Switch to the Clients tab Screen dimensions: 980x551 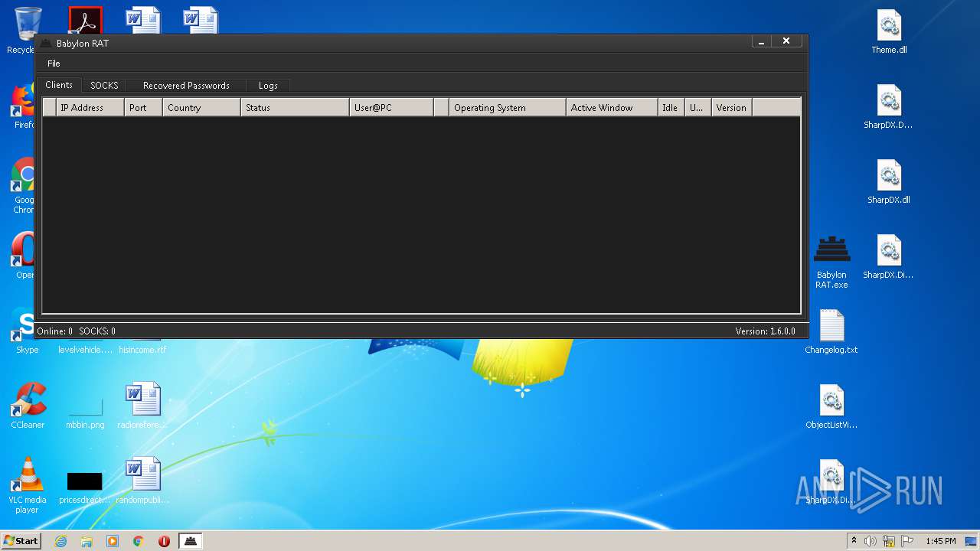pyautogui.click(x=59, y=85)
